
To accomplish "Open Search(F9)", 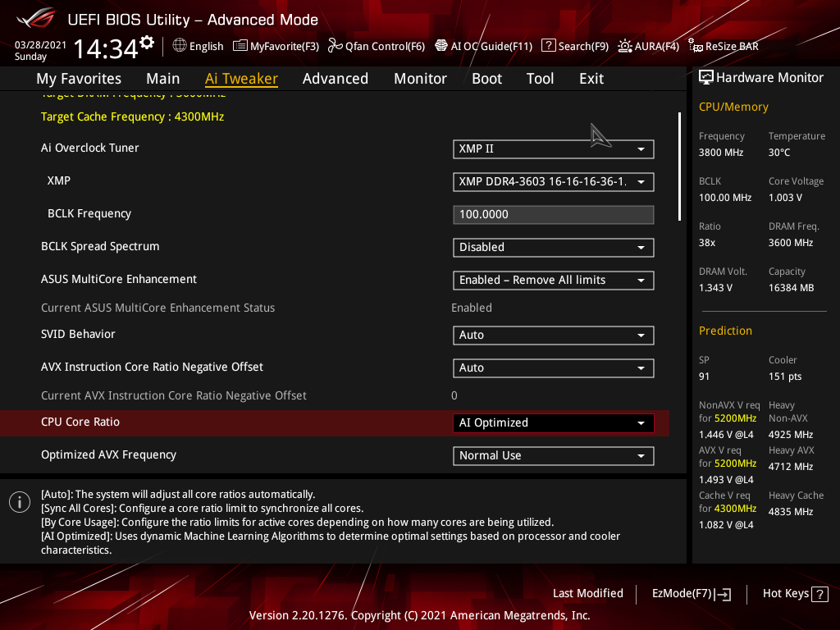I will pos(575,46).
